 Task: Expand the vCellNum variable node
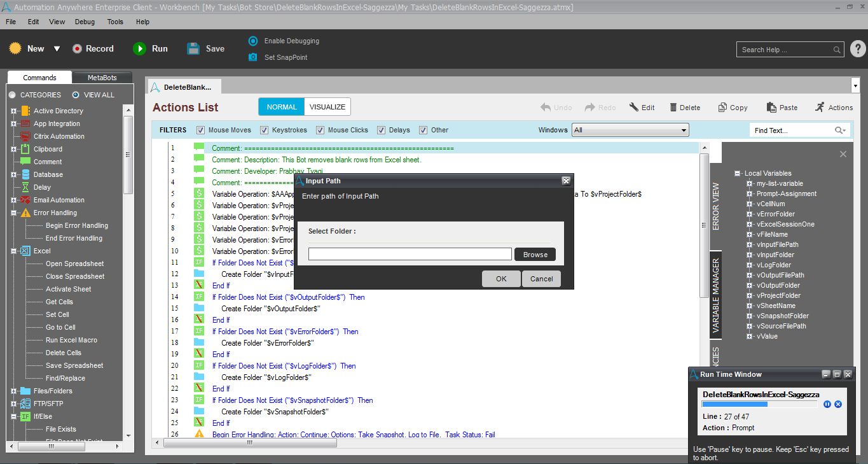(750, 204)
